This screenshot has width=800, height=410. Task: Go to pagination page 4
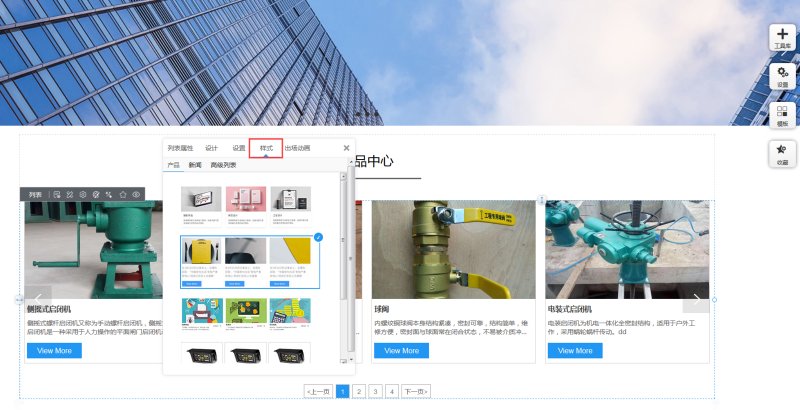(392, 392)
